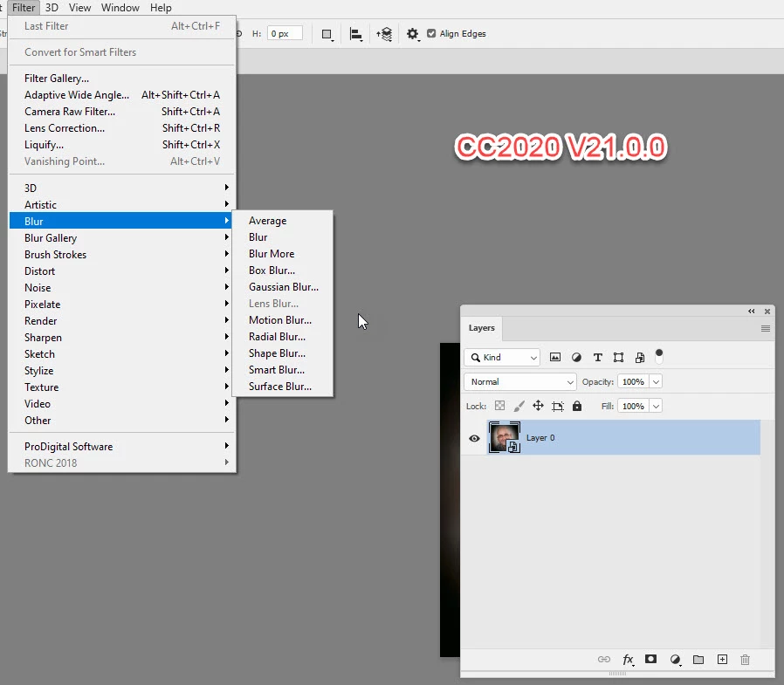This screenshot has width=784, height=685.
Task: Toggle the Align Edges checkbox
Action: tap(431, 33)
